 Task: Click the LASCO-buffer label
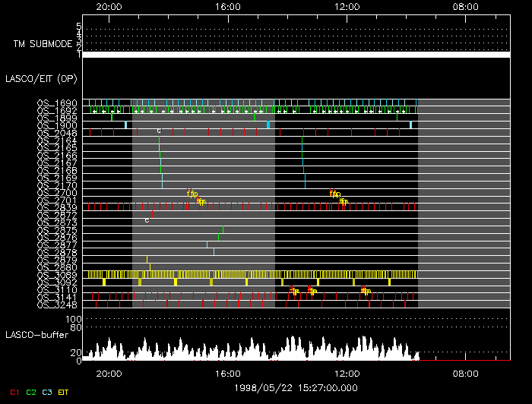pos(37,335)
